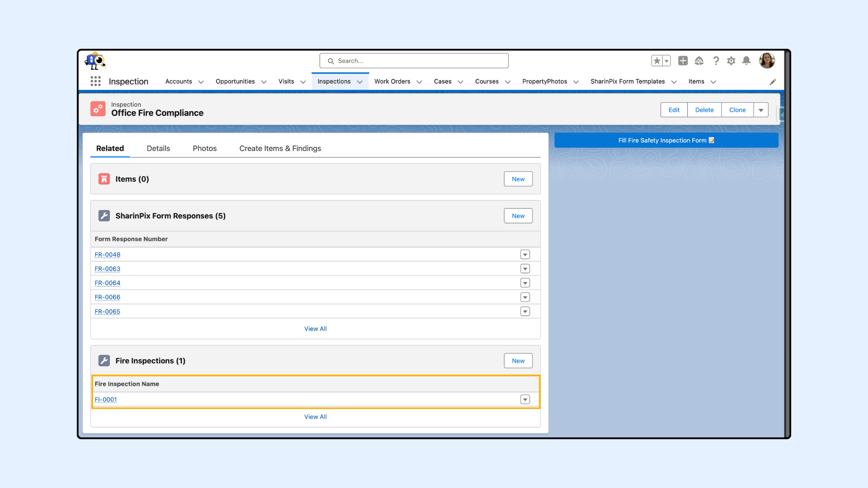
Task: Open the Create Items & Findings tab
Action: click(x=280, y=148)
